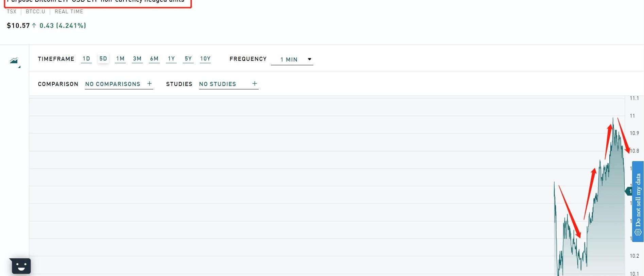Viewport: 644px width, 276px height.
Task: Open the chart type selector icon
Action: tap(14, 61)
